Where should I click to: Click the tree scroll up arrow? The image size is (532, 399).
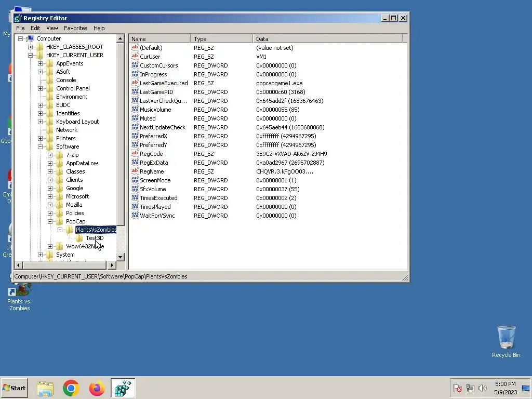click(120, 39)
